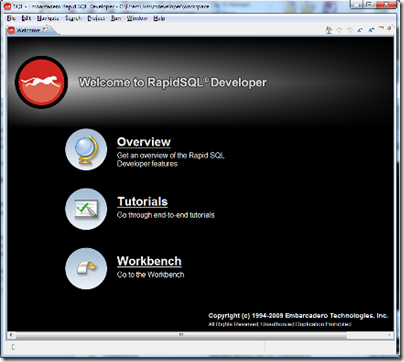Open the Navigate menu

tap(48, 18)
